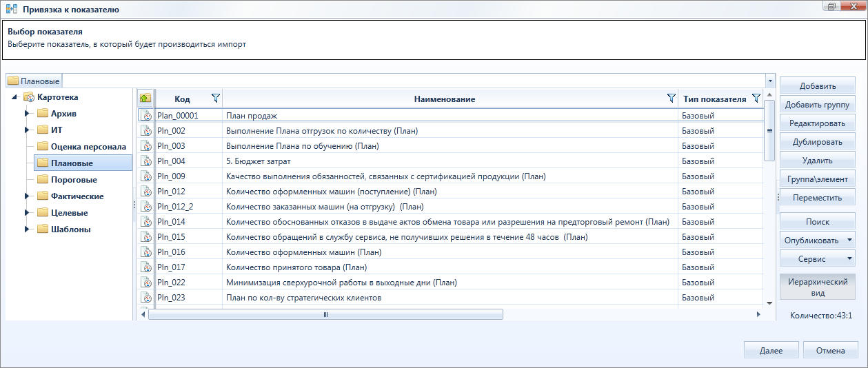Expand the Архив tree node

(28, 113)
